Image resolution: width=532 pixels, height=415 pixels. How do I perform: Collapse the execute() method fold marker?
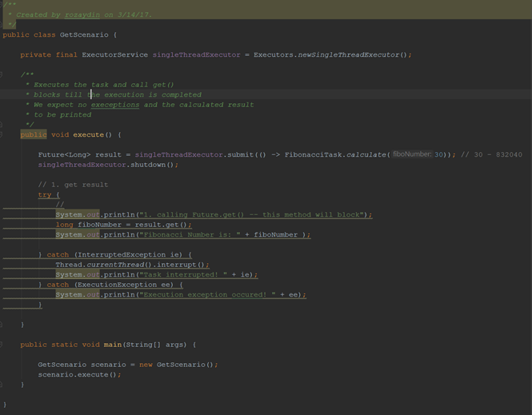(1, 134)
